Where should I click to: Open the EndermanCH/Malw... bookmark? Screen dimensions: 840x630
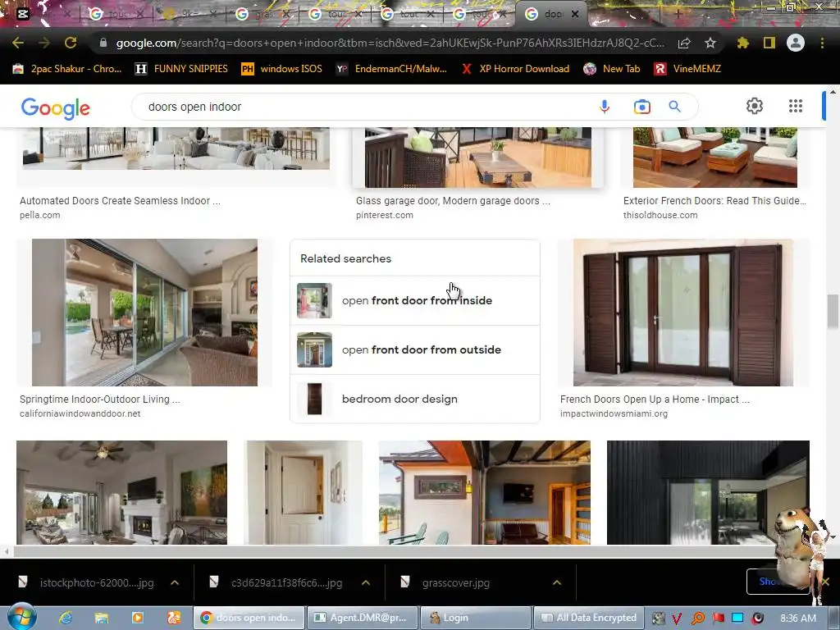(391, 69)
